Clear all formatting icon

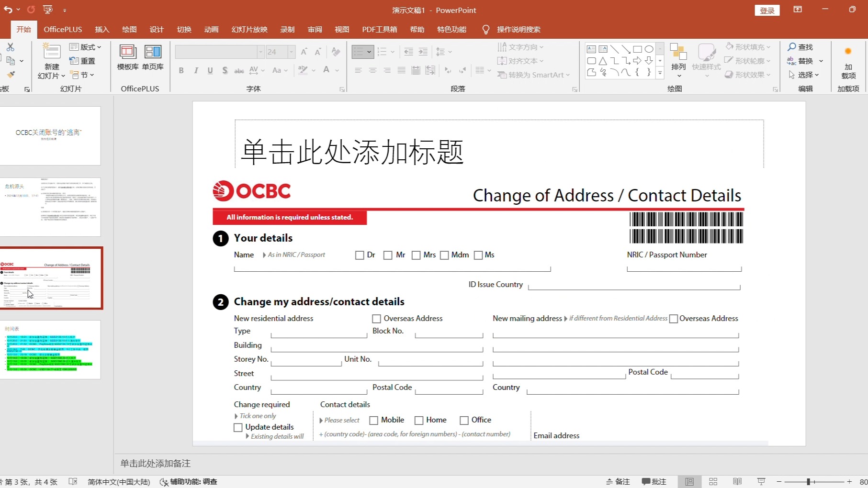click(x=336, y=52)
